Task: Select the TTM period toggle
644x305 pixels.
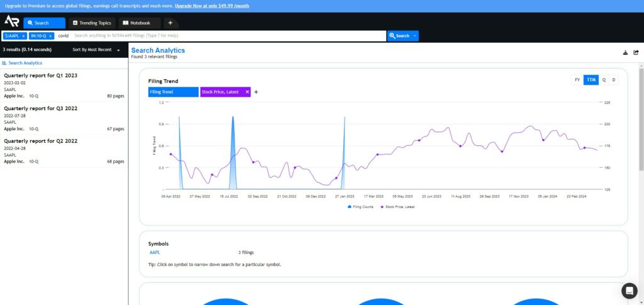Action: [591, 80]
